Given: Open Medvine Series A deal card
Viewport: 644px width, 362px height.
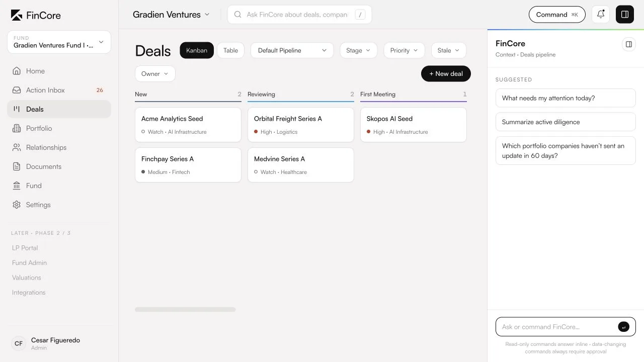Looking at the screenshot, I should (301, 165).
